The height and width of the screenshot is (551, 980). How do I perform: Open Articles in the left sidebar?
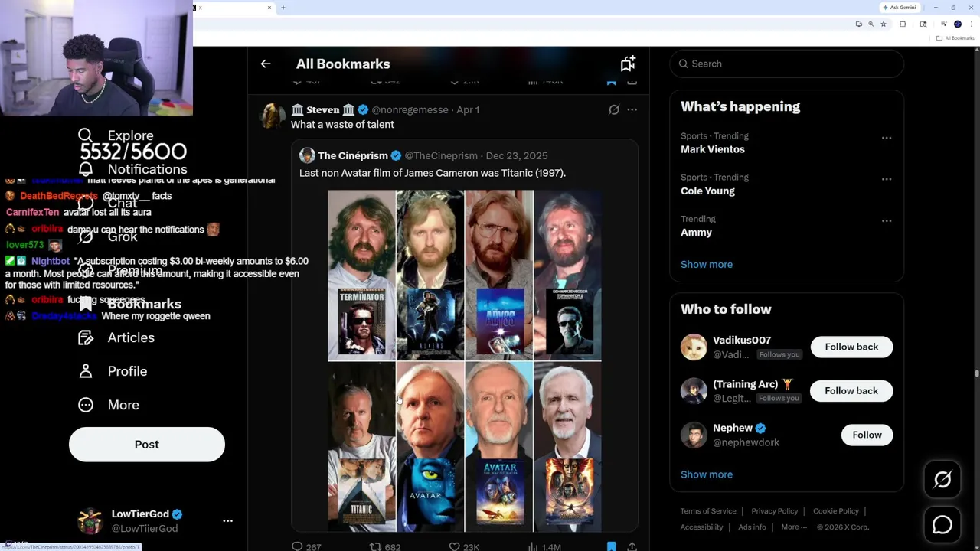116,337
